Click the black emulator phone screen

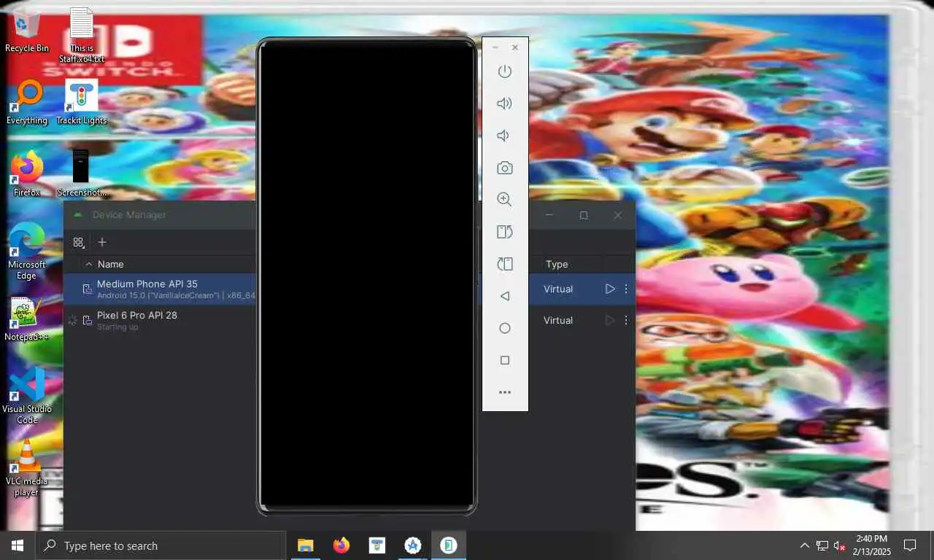coord(367,276)
